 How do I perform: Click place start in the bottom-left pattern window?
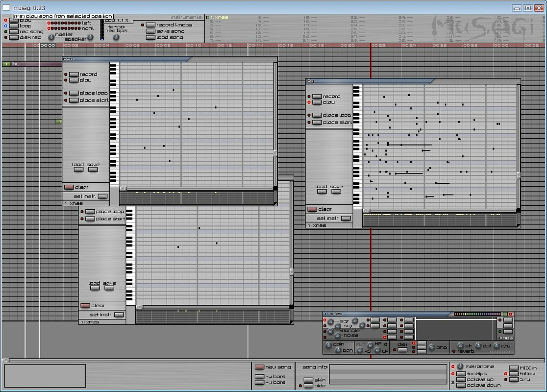pos(90,219)
